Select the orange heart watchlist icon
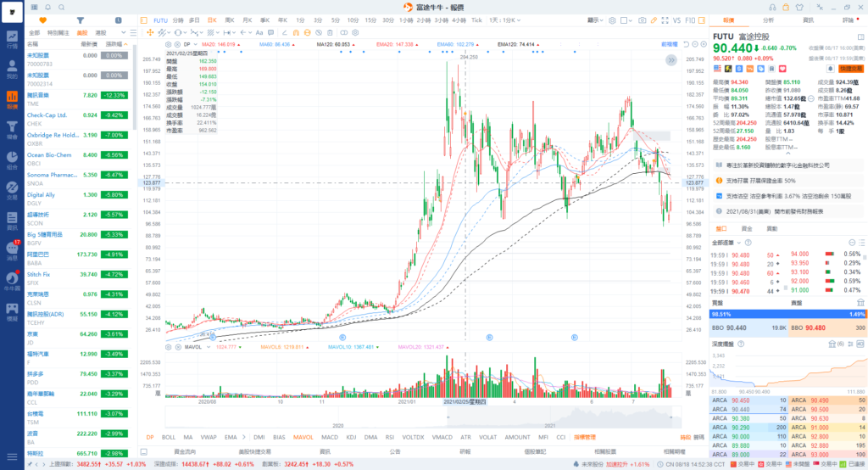This screenshot has height=470, width=868. [x=42, y=20]
